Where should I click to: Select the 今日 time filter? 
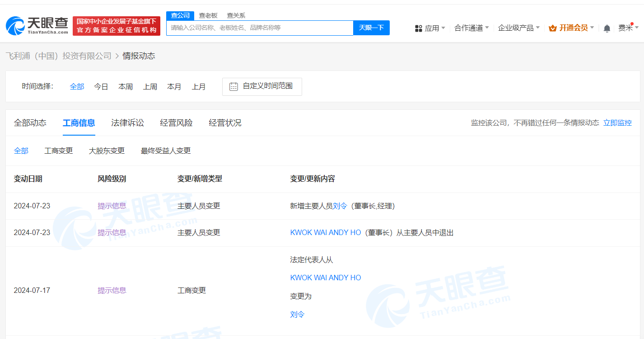coord(101,86)
